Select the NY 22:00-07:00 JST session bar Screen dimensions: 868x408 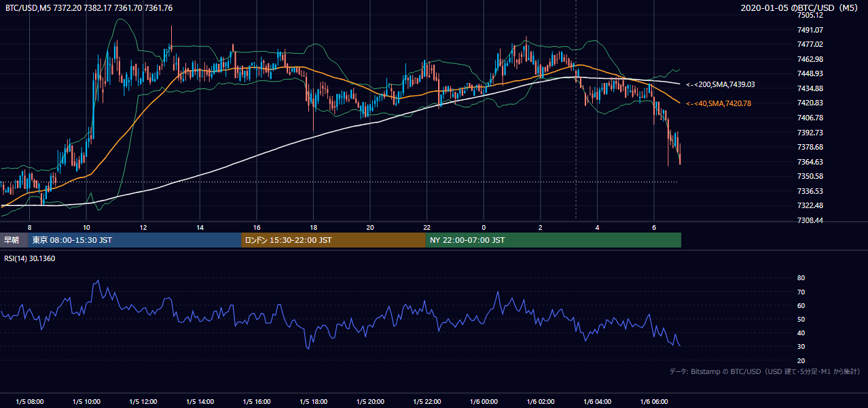point(554,240)
